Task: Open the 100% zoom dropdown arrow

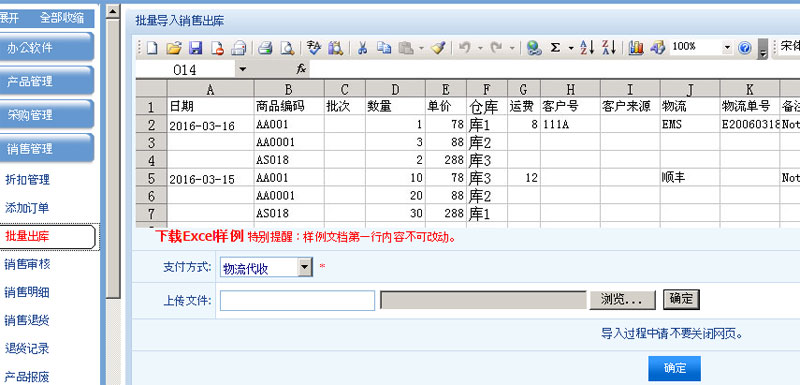Action: (728, 48)
